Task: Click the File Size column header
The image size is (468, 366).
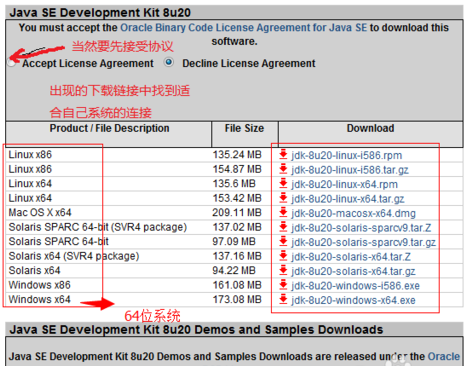Action: point(244,128)
